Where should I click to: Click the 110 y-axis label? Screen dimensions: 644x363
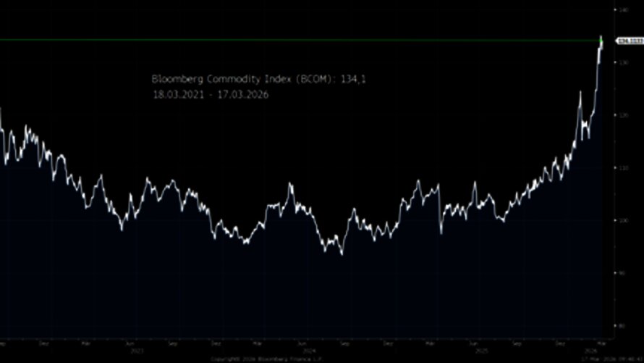622,168
